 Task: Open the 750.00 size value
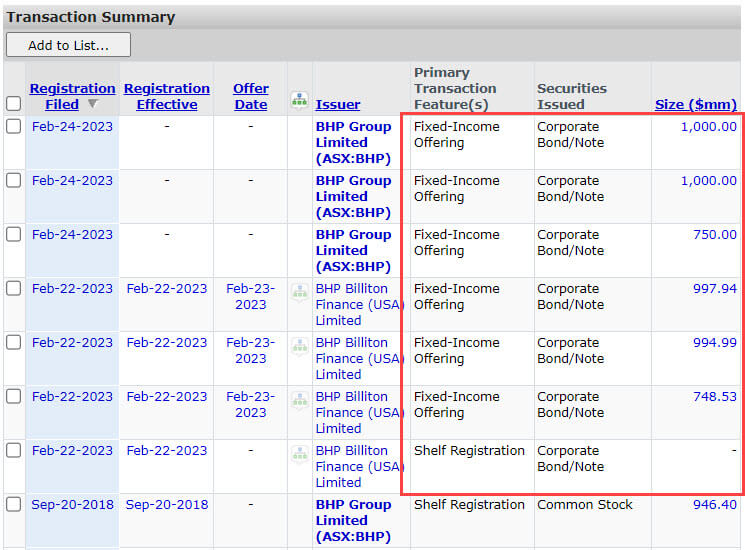[715, 235]
